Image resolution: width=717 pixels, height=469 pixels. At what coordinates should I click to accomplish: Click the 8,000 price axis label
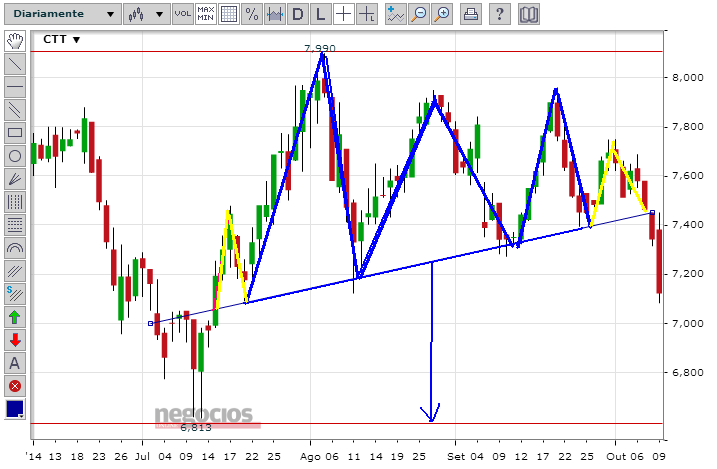coord(687,78)
